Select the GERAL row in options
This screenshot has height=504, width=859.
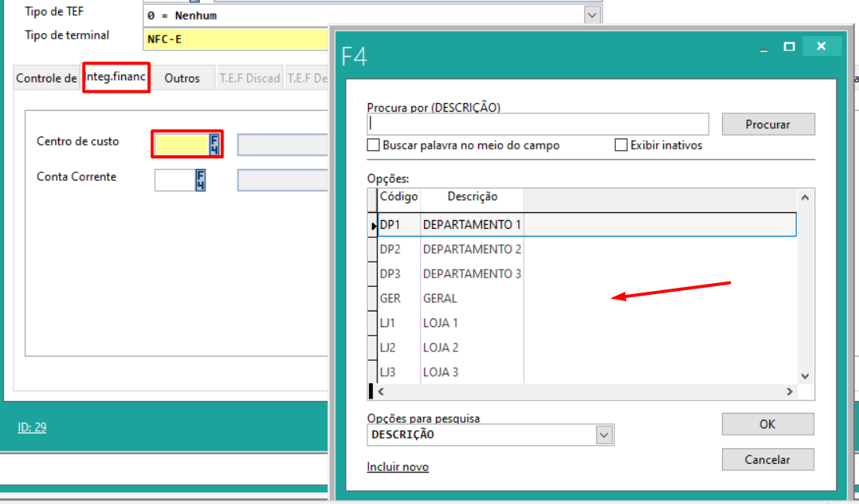pyautogui.click(x=440, y=299)
